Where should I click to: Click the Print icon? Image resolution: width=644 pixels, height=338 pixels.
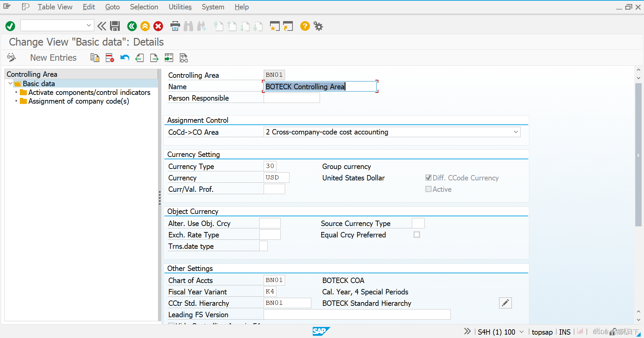tap(175, 26)
